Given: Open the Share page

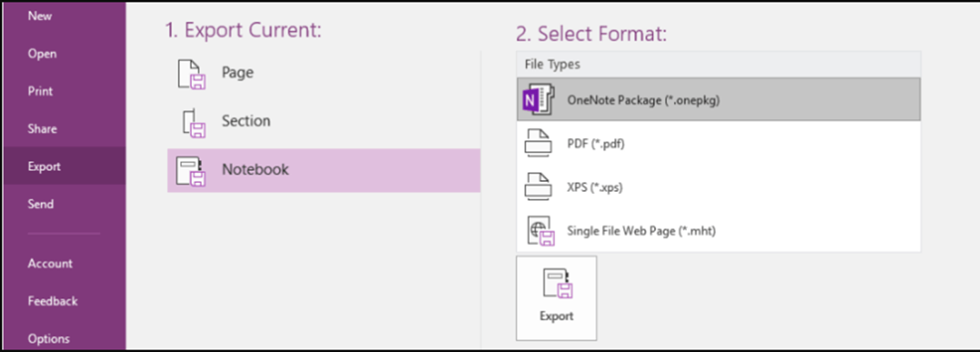Looking at the screenshot, I should (x=42, y=129).
